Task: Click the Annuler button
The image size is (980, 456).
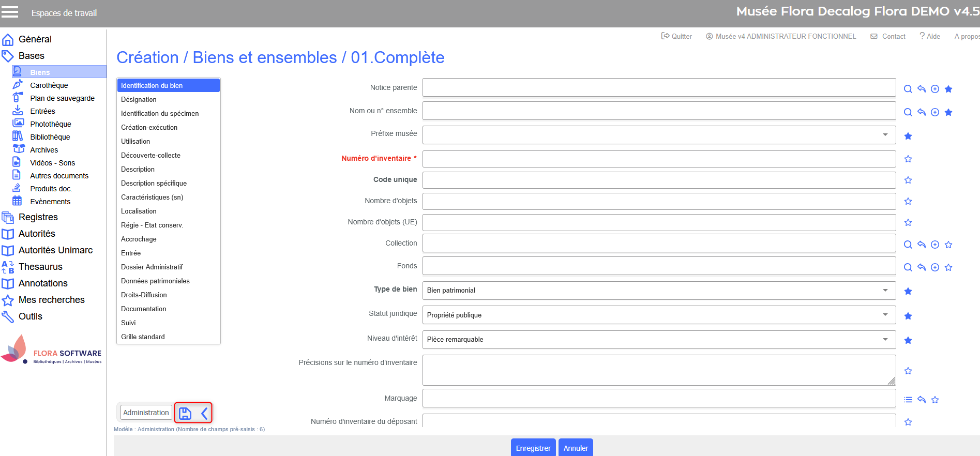Action: (x=576, y=448)
